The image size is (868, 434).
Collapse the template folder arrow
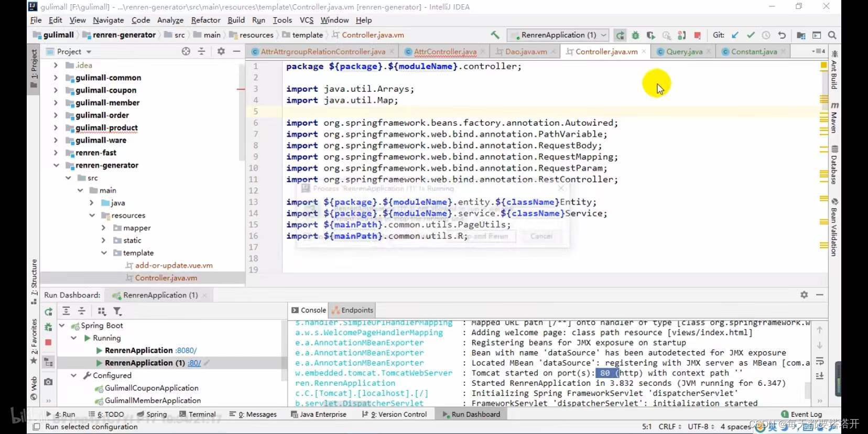click(x=104, y=253)
